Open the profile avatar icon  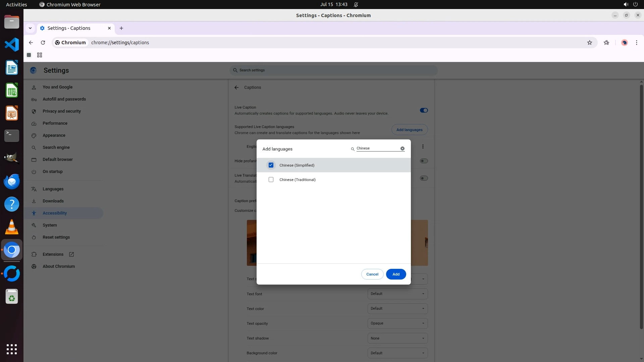[624, 43]
